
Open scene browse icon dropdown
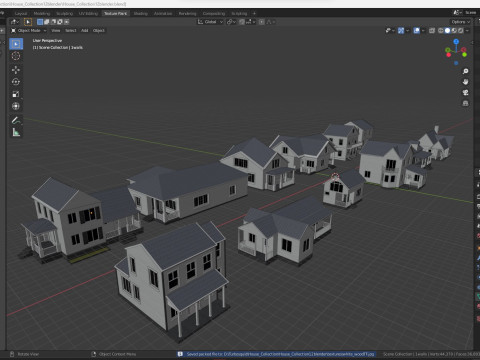(457, 13)
